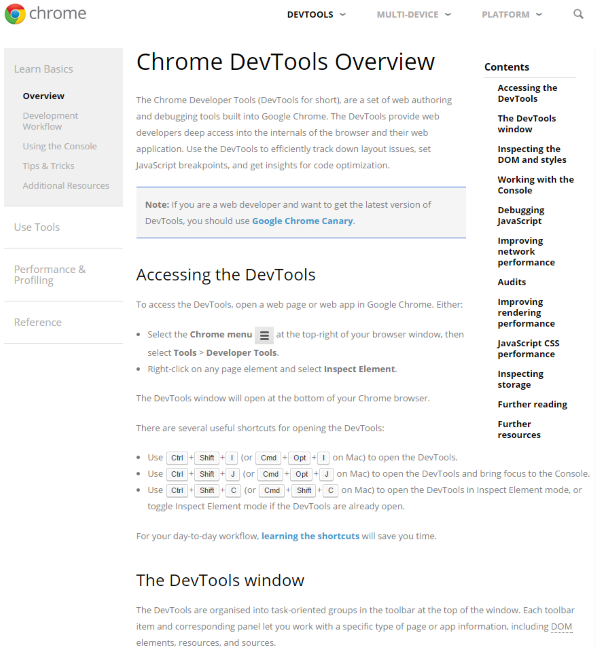Jump to Debugging JavaScript in Contents
The height and width of the screenshot is (650, 600).
521,216
